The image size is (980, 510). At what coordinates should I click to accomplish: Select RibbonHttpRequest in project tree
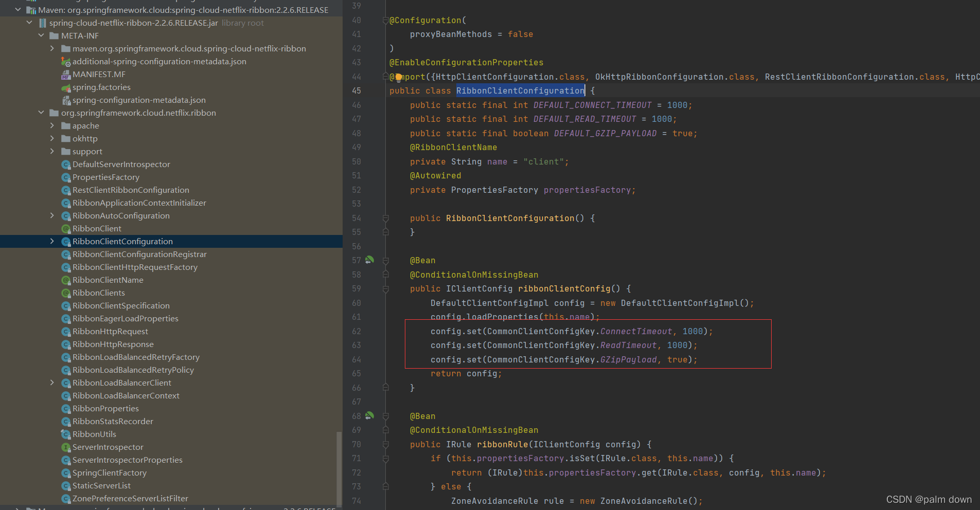110,332
